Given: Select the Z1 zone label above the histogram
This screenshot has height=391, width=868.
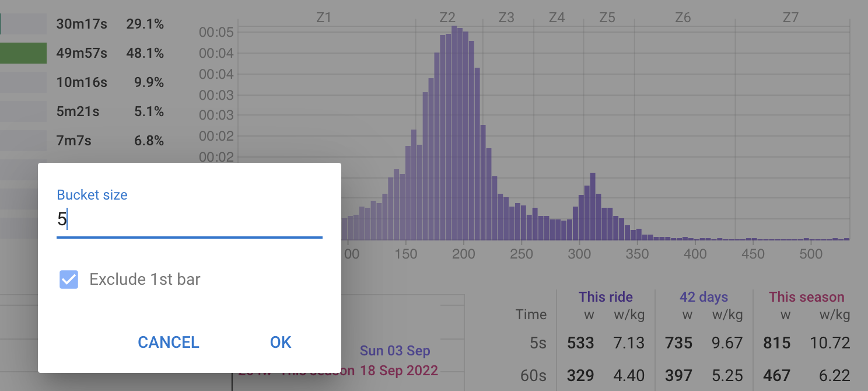Looking at the screenshot, I should point(323,18).
